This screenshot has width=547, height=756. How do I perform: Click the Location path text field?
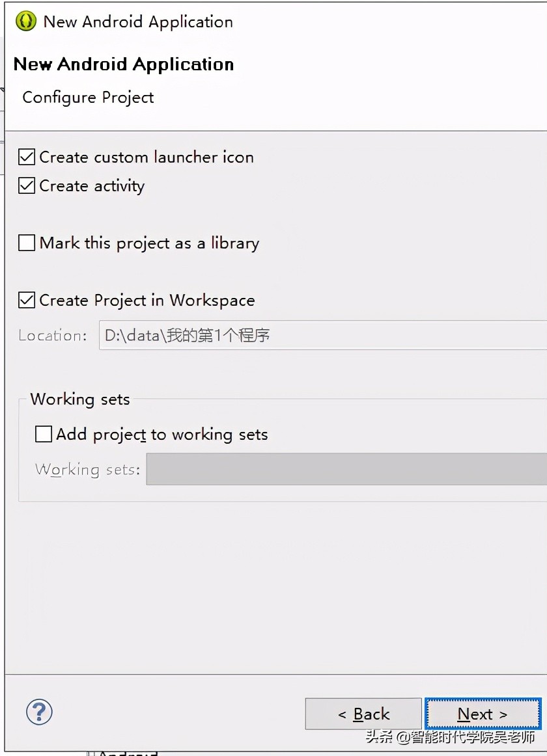[x=323, y=336]
